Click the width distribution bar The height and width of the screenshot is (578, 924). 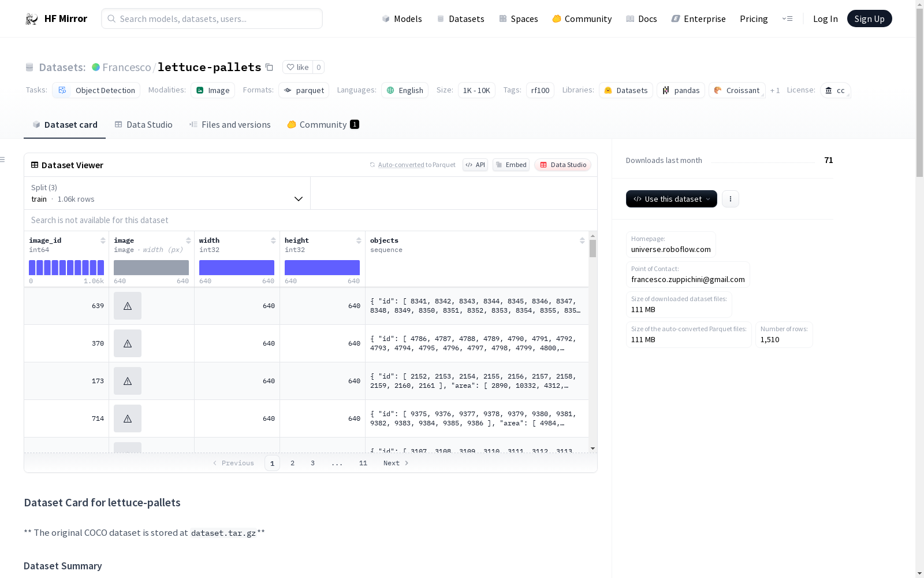237,268
